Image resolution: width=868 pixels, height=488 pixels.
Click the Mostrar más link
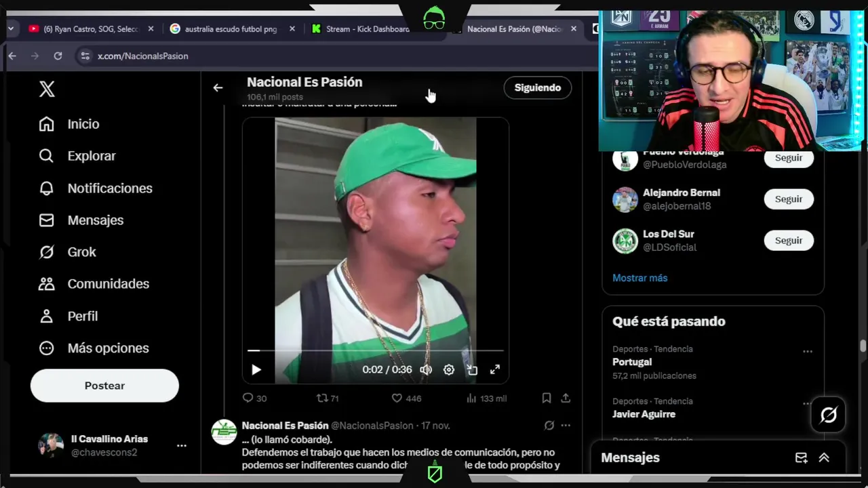pyautogui.click(x=639, y=278)
